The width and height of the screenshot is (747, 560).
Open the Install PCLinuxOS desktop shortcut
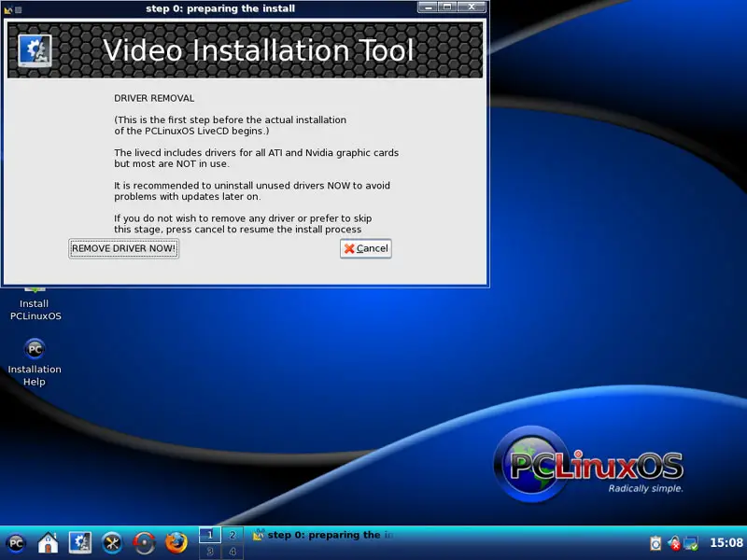pyautogui.click(x=35, y=303)
